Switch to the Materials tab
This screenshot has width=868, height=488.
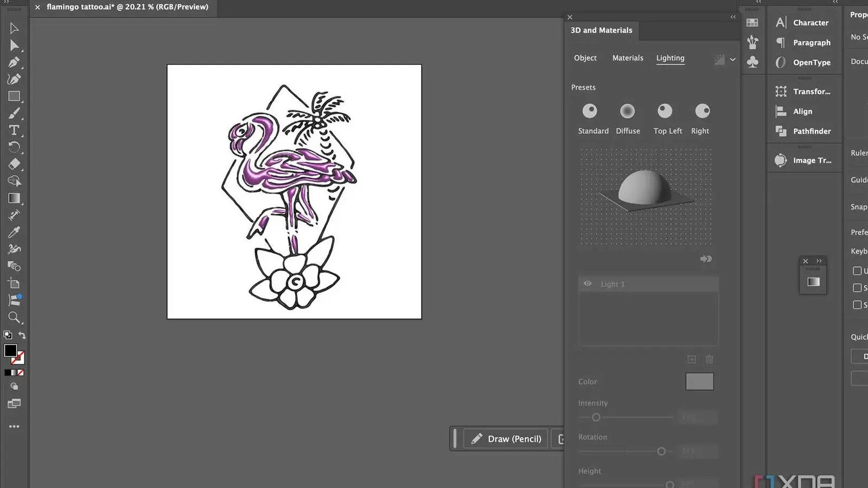pos(628,58)
